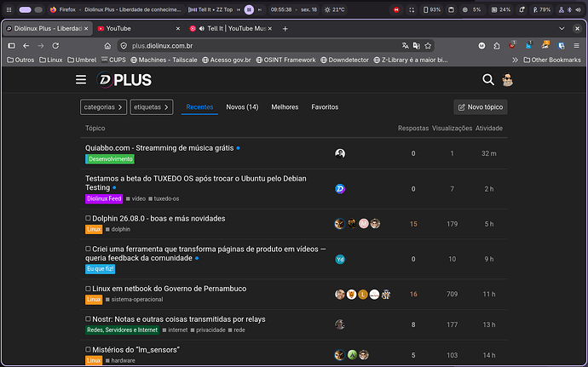Viewport: 588px width, 367px height.
Task: Open the weather 21°C indicator
Action: [335, 9]
